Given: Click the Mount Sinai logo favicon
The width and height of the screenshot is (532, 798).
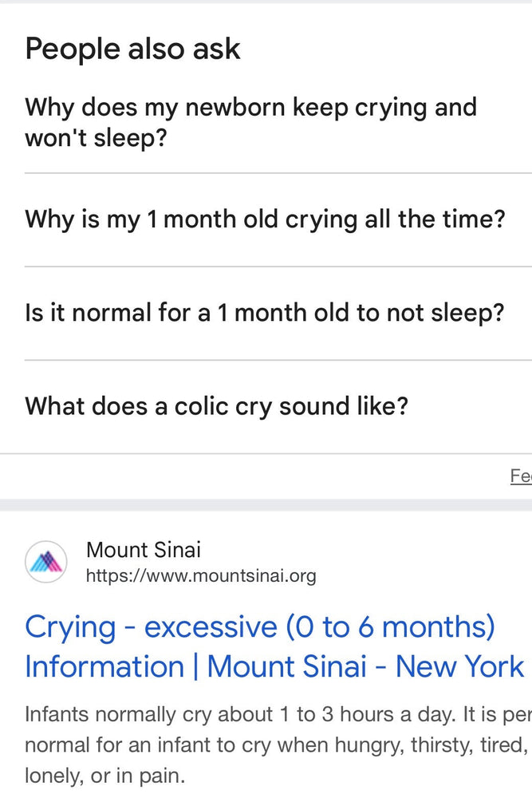Looking at the screenshot, I should (45, 562).
